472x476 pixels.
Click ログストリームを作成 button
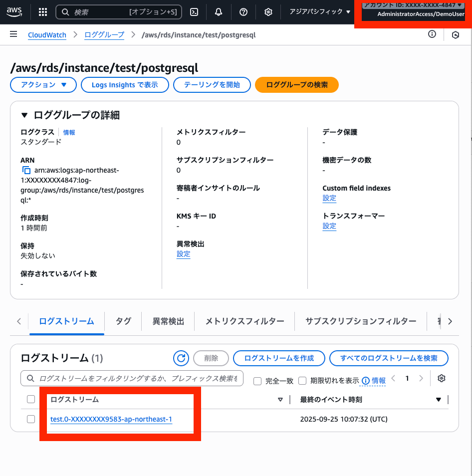pos(279,358)
